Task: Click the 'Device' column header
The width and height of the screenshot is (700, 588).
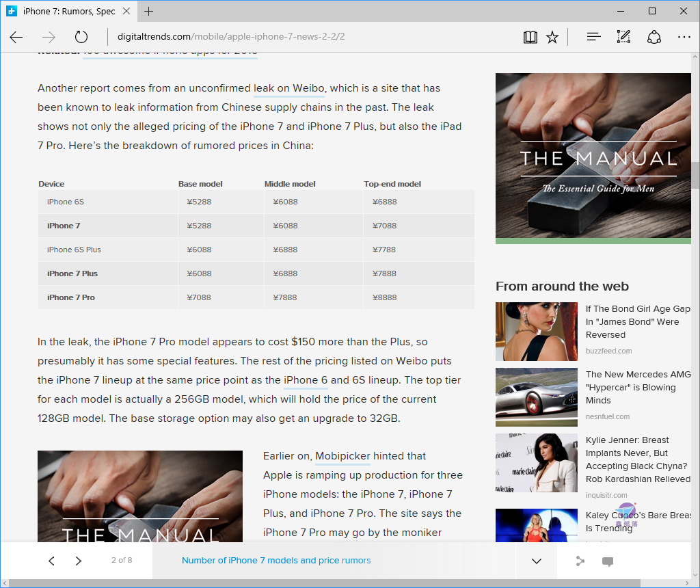Action: tap(51, 184)
